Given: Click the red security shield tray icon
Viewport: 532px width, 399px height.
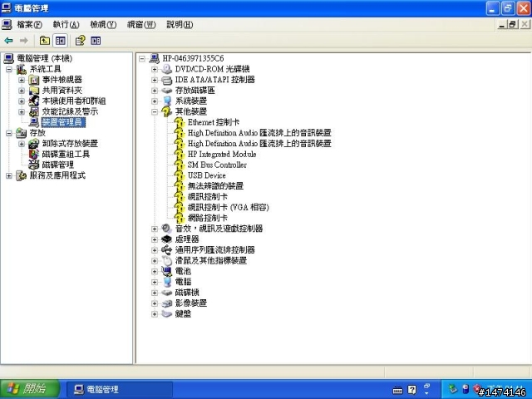Looking at the screenshot, I should [477, 388].
